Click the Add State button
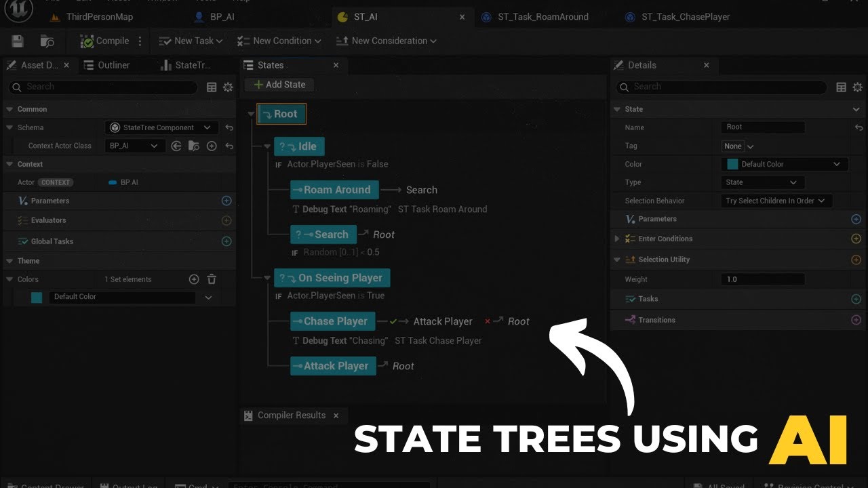The width and height of the screenshot is (868, 488). (x=279, y=85)
